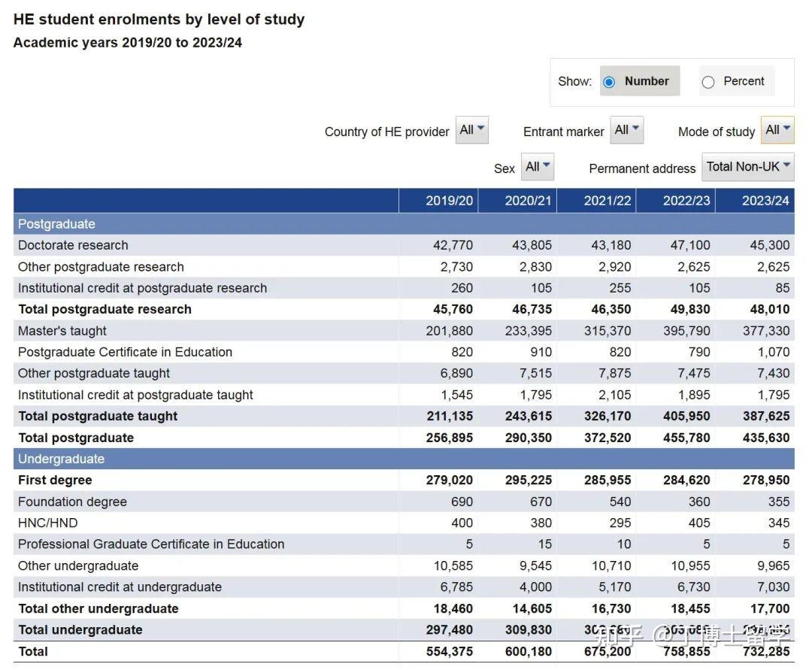Select the 2023/24 column header
This screenshot has width=812, height=670.
click(x=765, y=200)
